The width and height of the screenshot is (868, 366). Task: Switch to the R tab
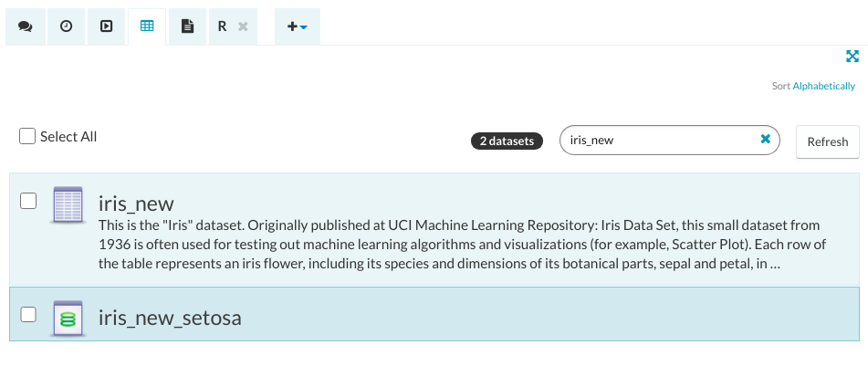tap(222, 26)
